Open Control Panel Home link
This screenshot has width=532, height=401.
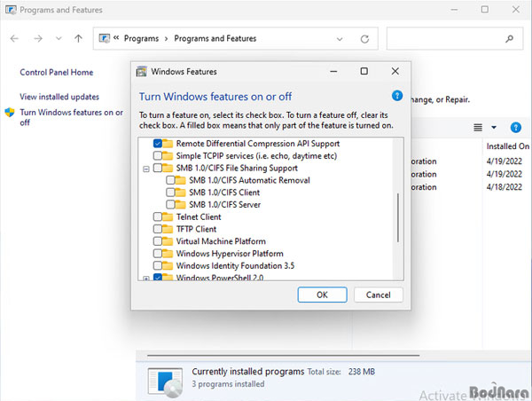57,73
